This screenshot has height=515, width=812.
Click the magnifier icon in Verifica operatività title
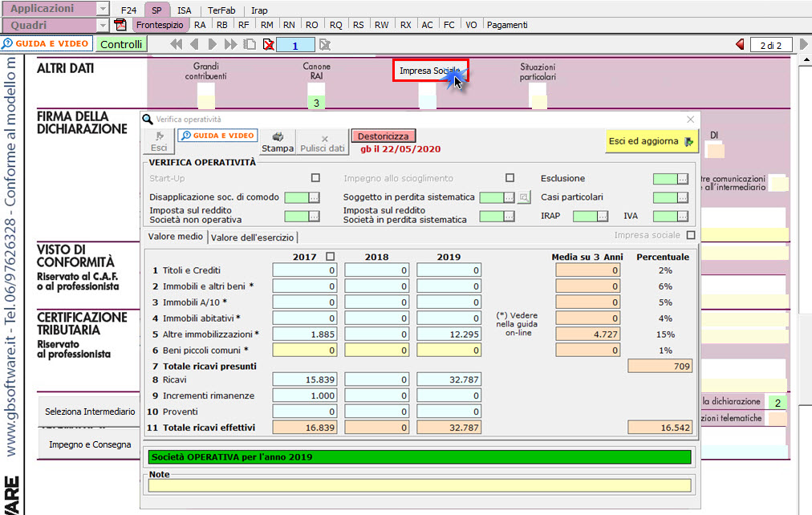[148, 120]
